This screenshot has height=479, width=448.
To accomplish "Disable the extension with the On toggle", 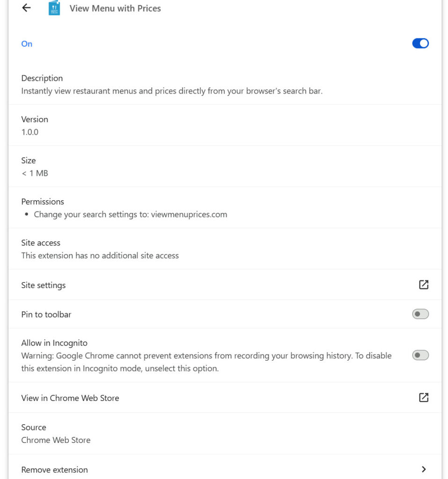I will pyautogui.click(x=420, y=44).
